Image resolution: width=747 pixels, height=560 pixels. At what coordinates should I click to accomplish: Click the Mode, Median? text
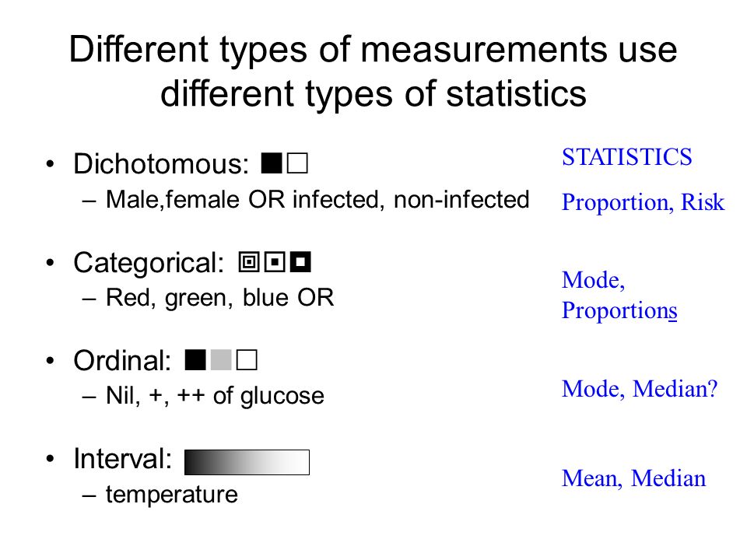pos(640,389)
